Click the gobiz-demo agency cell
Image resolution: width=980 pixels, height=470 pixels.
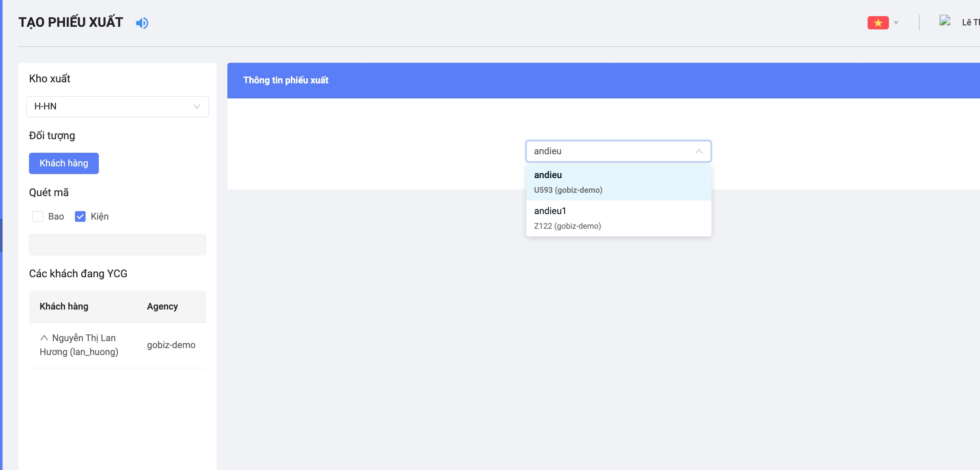click(171, 345)
